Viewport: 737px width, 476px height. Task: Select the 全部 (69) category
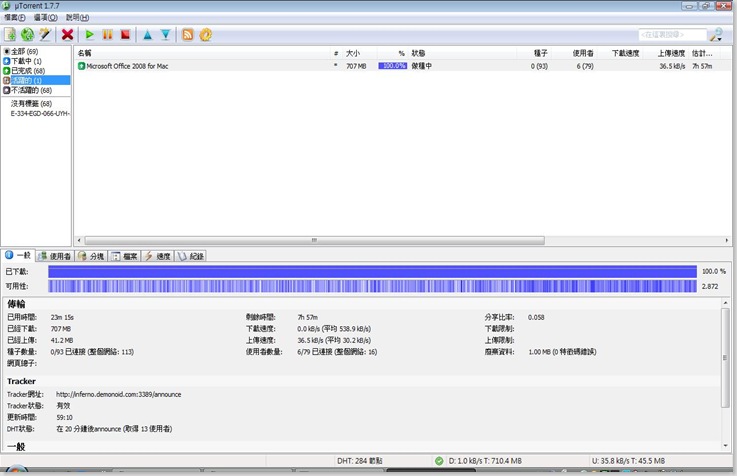click(x=24, y=51)
